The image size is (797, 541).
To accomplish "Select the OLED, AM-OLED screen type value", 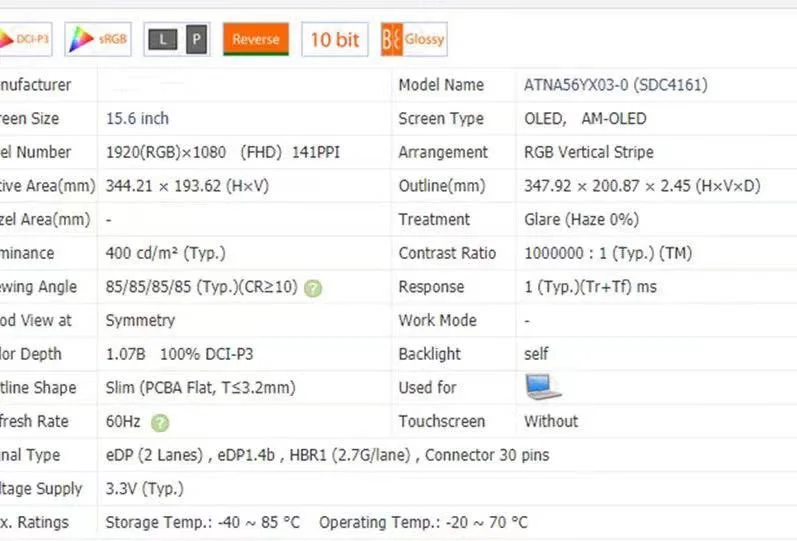I will point(585,118).
